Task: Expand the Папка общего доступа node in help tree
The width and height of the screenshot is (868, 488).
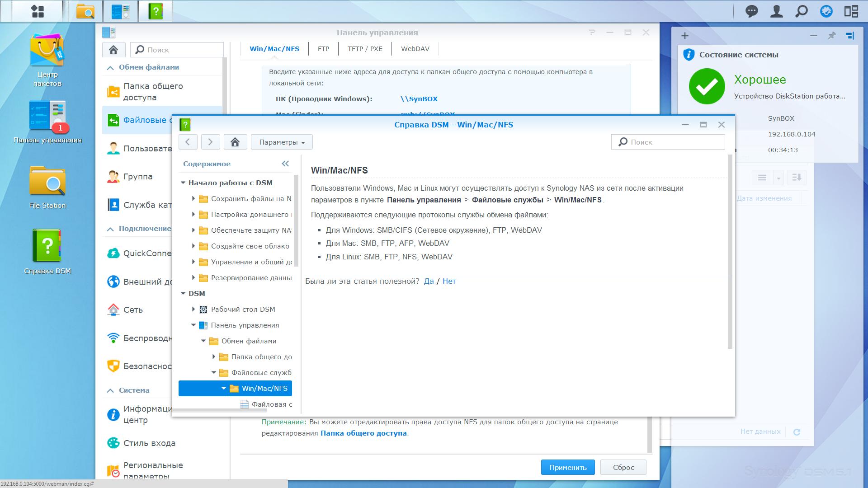Action: (x=213, y=357)
